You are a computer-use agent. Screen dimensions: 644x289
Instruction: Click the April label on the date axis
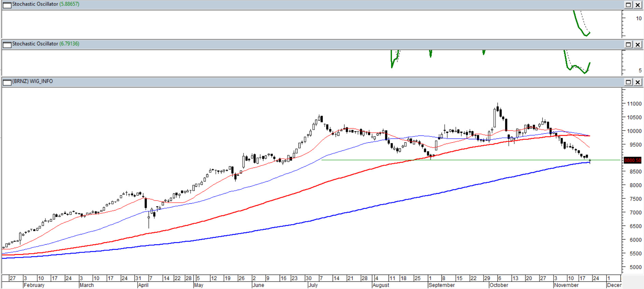click(x=143, y=285)
